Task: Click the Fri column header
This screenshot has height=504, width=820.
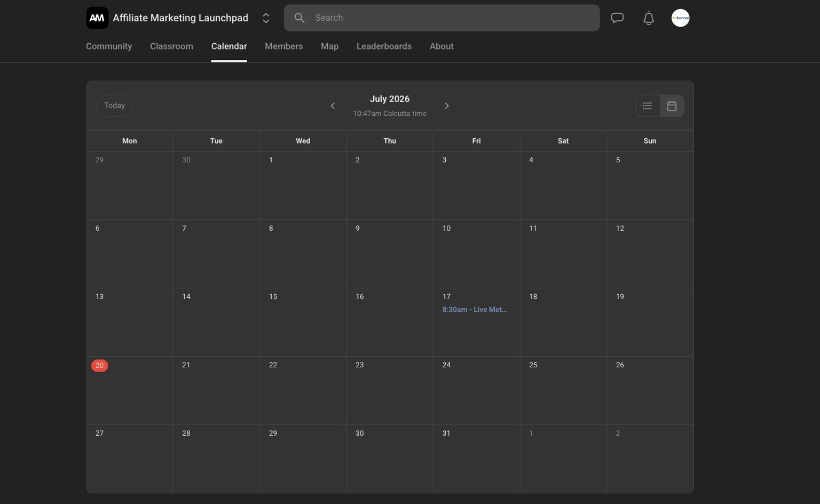Action: pos(476,141)
